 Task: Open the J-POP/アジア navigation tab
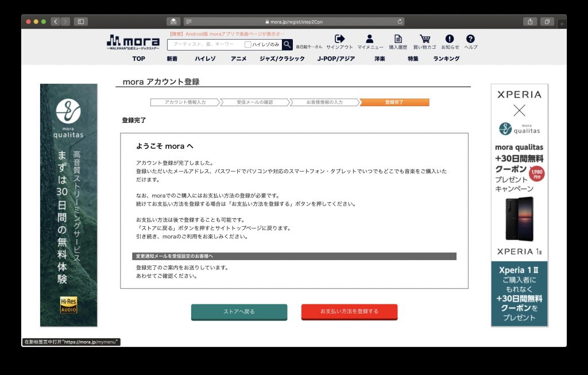[336, 59]
